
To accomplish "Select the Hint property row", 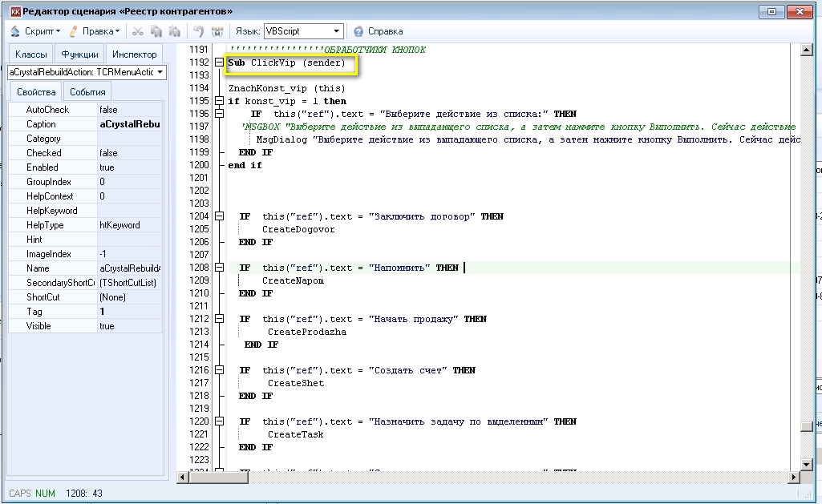I will [x=86, y=240].
